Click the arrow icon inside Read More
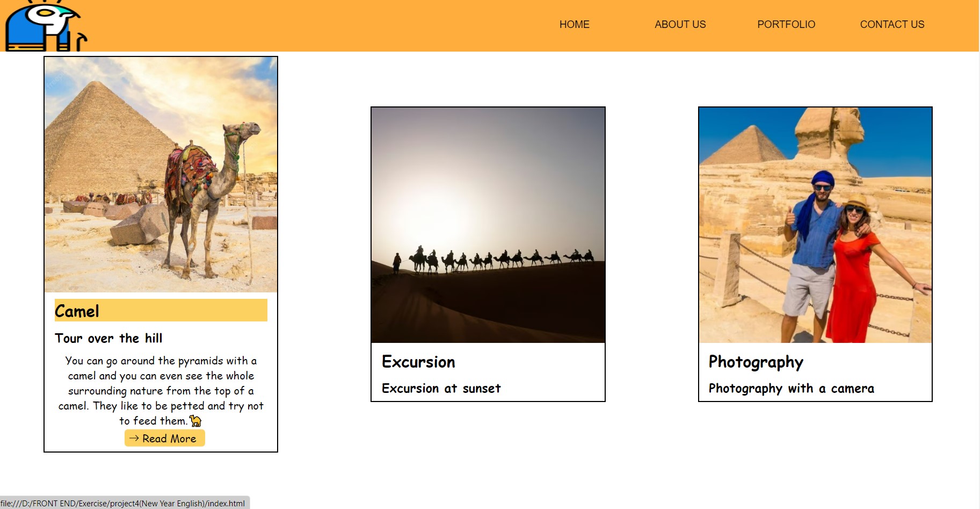 click(134, 438)
